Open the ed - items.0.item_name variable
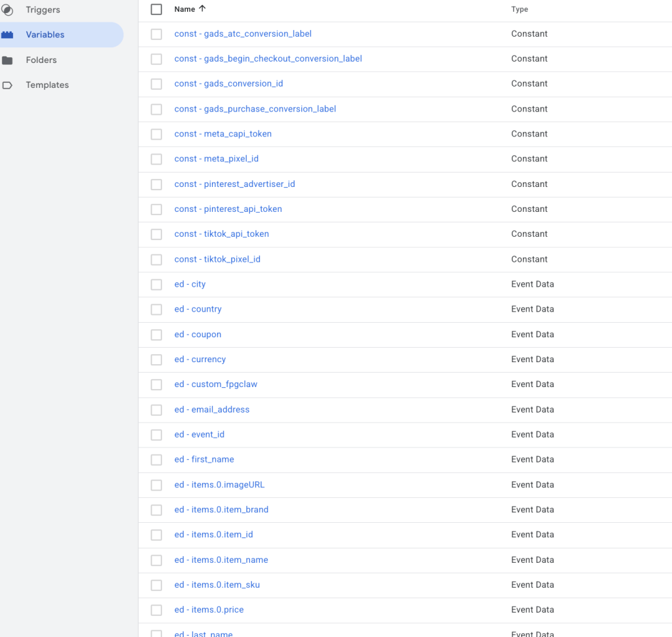672x637 pixels. 221,560
